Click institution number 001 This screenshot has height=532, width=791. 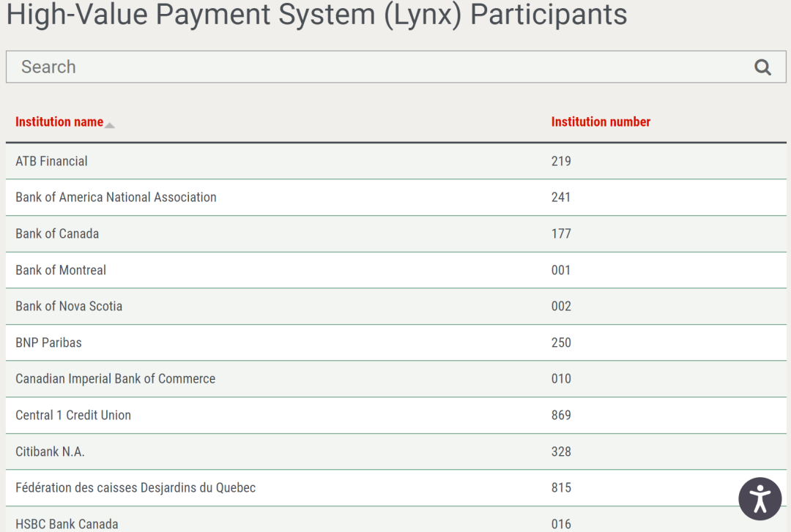point(561,270)
